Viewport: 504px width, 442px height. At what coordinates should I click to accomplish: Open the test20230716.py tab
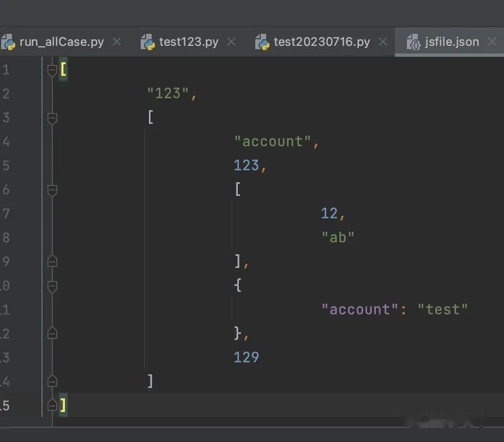pos(322,41)
